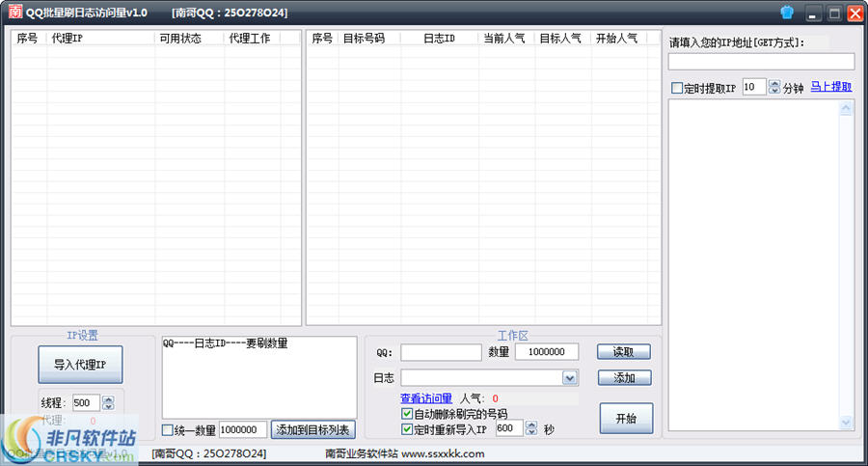Click 代理工作 column header

click(253, 38)
